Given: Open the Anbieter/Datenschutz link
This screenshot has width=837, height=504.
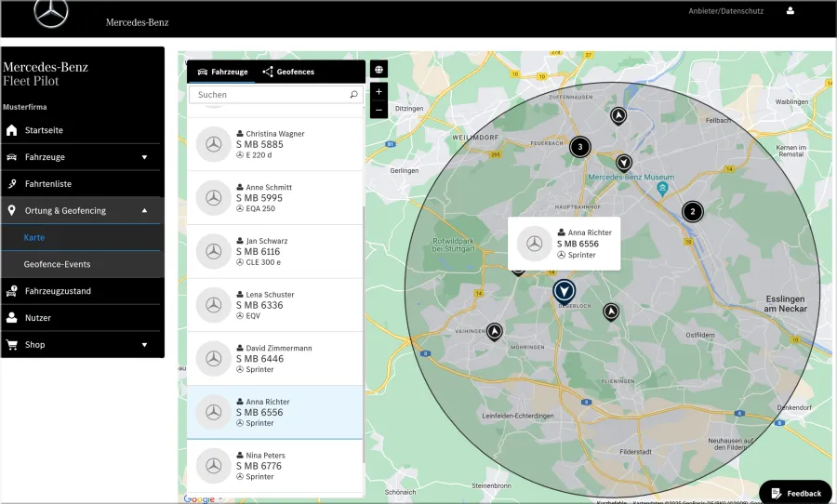Looking at the screenshot, I should pyautogui.click(x=725, y=10).
